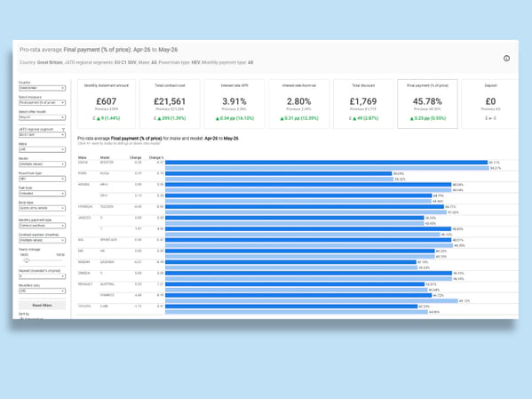Click the filter icon beside JATO regional segment

[63, 130]
